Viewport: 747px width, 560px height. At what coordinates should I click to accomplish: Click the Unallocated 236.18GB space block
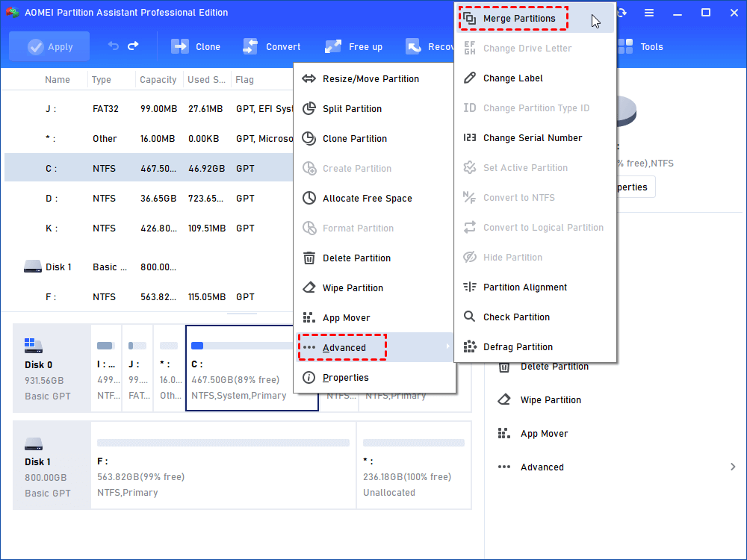[x=414, y=465]
